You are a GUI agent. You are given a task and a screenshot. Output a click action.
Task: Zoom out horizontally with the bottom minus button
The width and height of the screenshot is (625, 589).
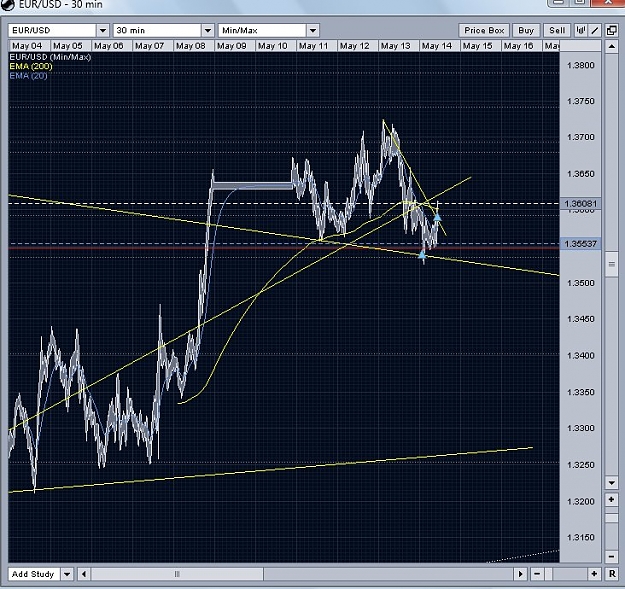(537, 574)
